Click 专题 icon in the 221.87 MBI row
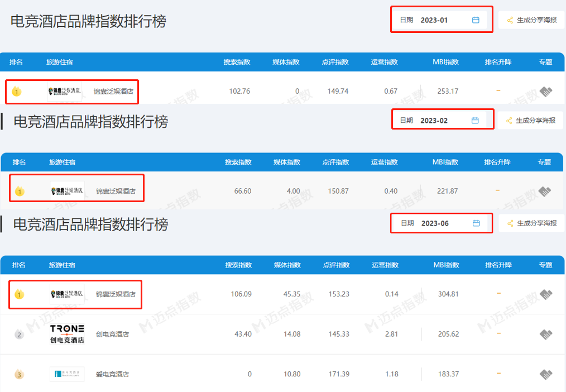 pos(545,191)
